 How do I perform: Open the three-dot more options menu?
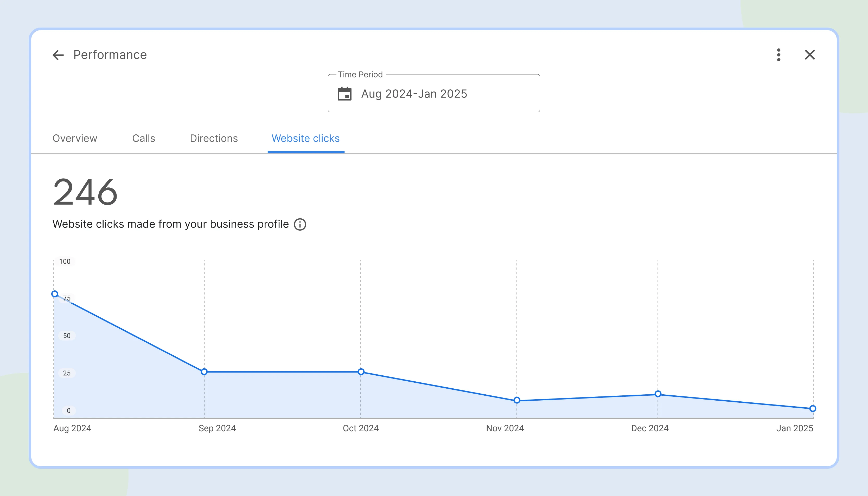[x=779, y=55]
